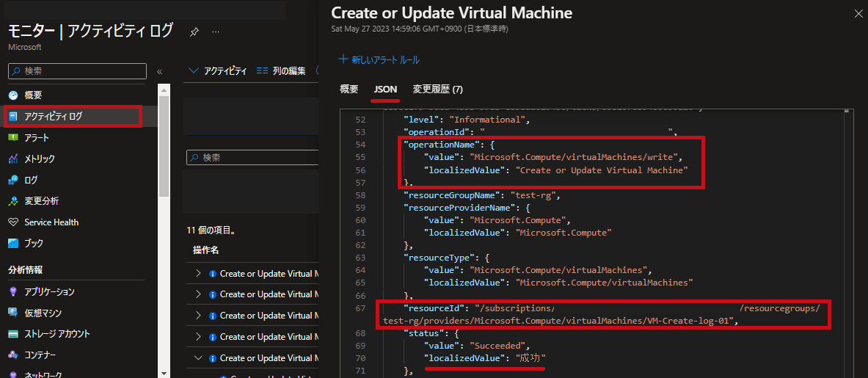The image size is (868, 378).
Task: Click the sidebar scrollbar up arrow
Action: pyautogui.click(x=164, y=89)
